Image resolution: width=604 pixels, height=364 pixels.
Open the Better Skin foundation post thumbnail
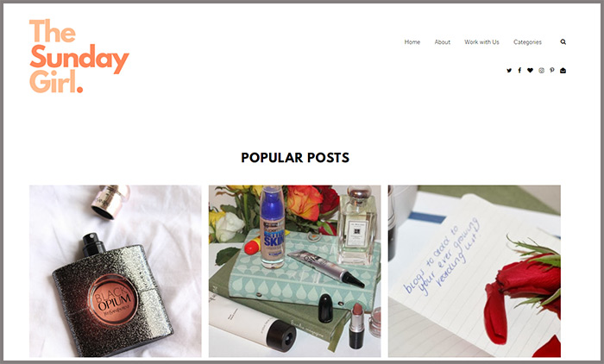click(x=295, y=271)
